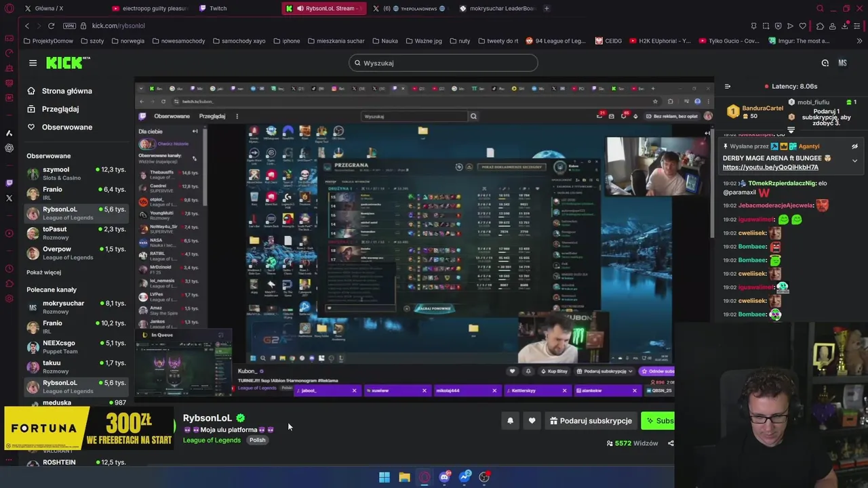Click Podaruj subskrypcje gift button
This screenshot has width=868, height=488.
[591, 421]
